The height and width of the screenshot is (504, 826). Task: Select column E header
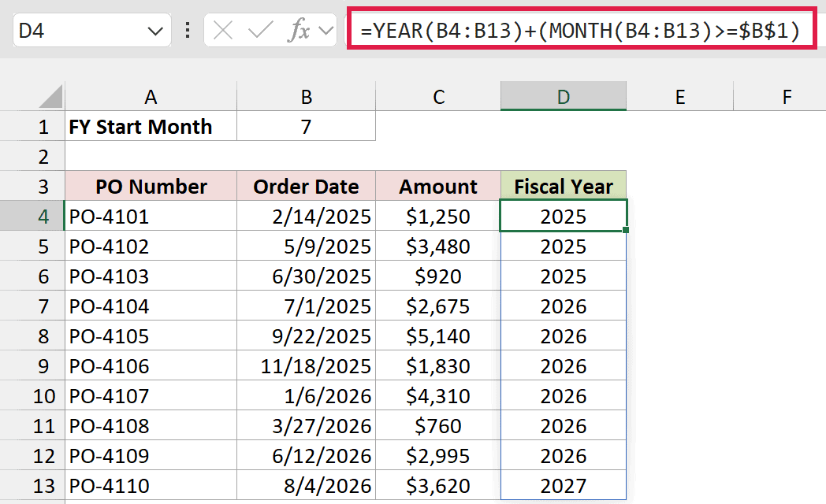(680, 96)
